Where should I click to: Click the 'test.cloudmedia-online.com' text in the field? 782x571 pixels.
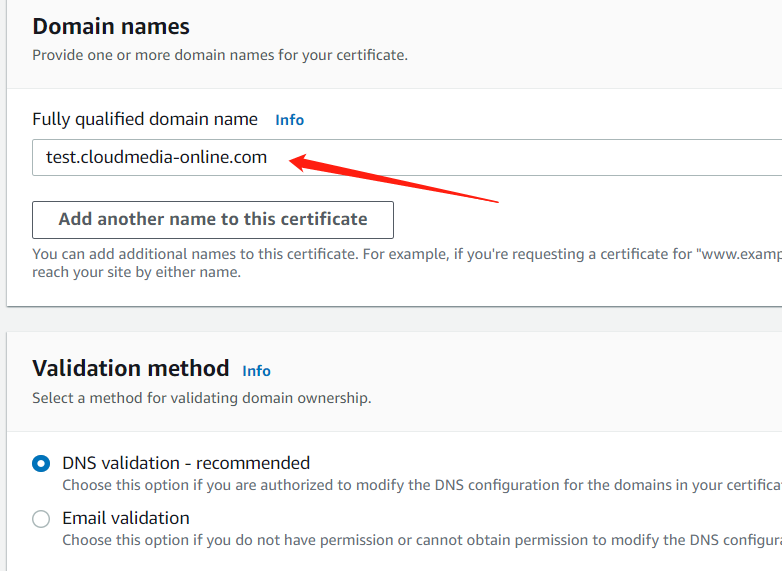[157, 157]
